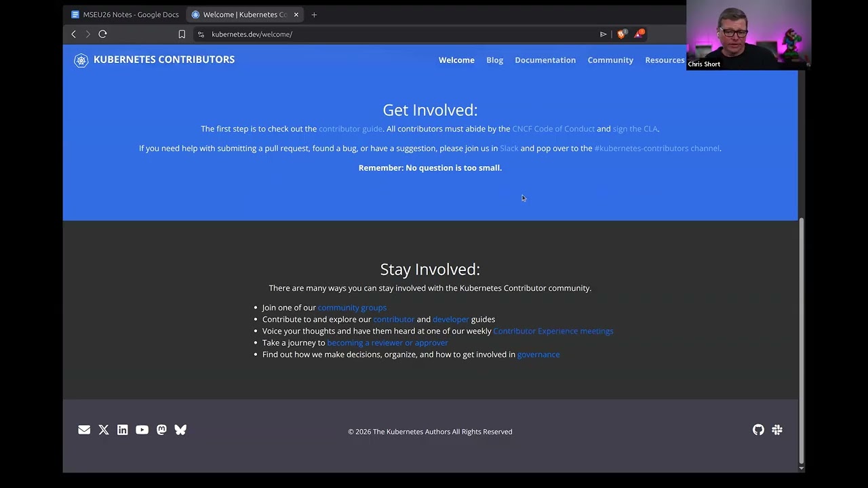Open the GitHub footer icon
The width and height of the screenshot is (868, 488).
tap(758, 430)
